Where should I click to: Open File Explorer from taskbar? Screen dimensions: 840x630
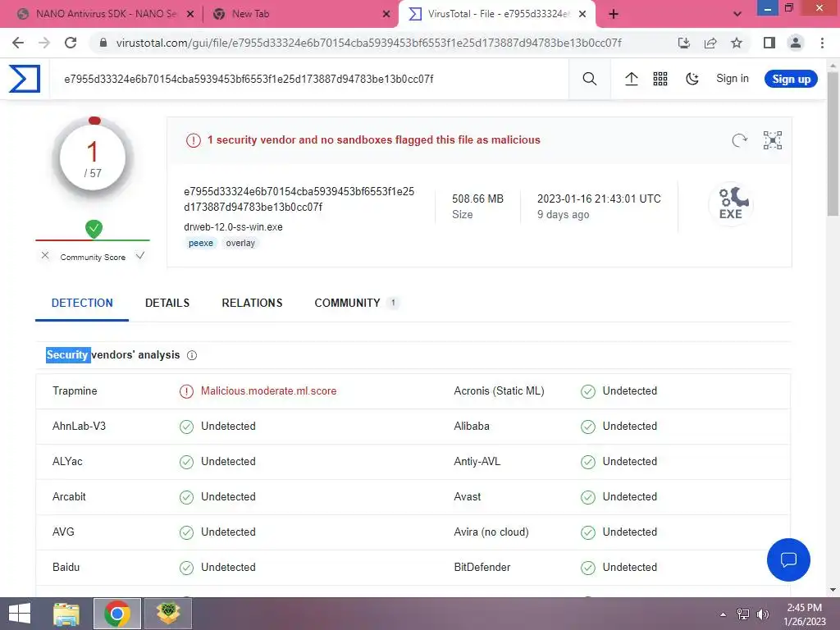click(66, 614)
